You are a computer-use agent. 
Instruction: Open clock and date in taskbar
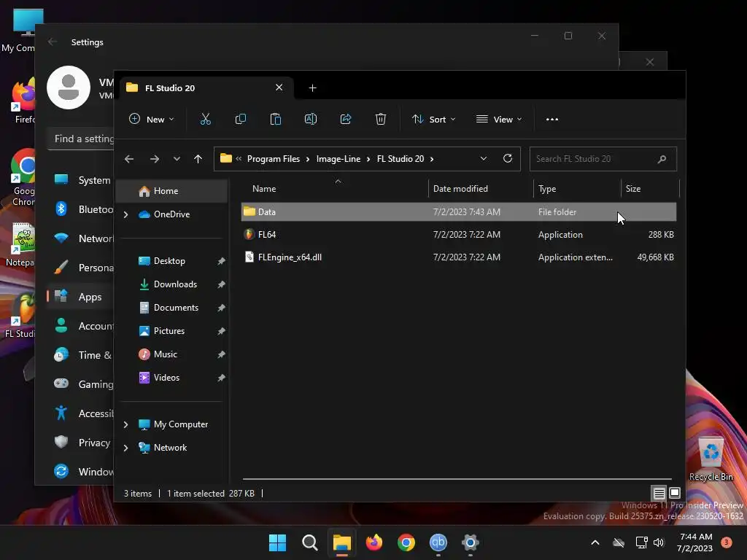(x=694, y=542)
